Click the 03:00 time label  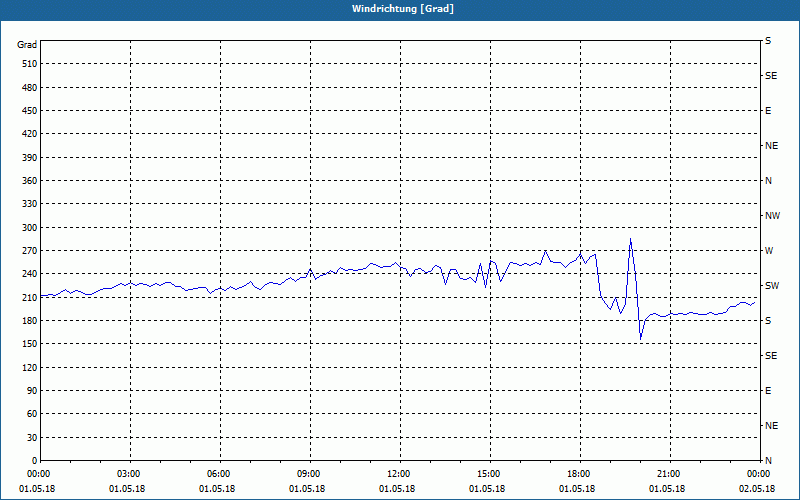[129, 474]
